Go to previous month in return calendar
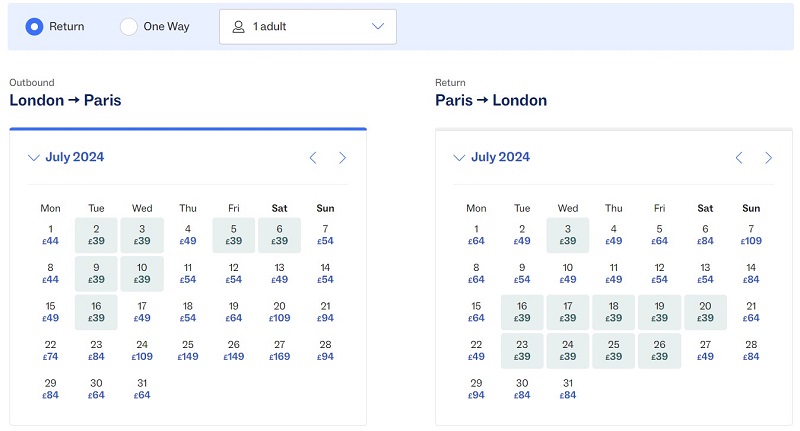This screenshot has height=431, width=800. [x=739, y=158]
